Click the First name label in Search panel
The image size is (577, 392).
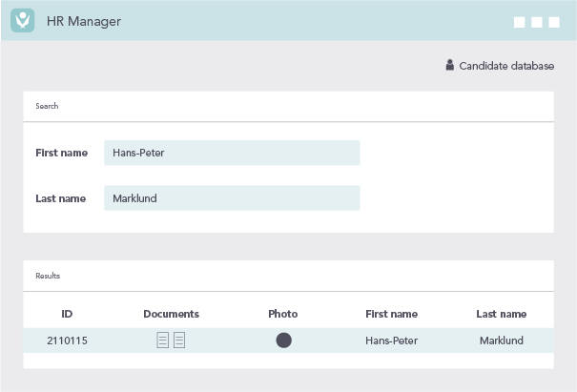[61, 153]
